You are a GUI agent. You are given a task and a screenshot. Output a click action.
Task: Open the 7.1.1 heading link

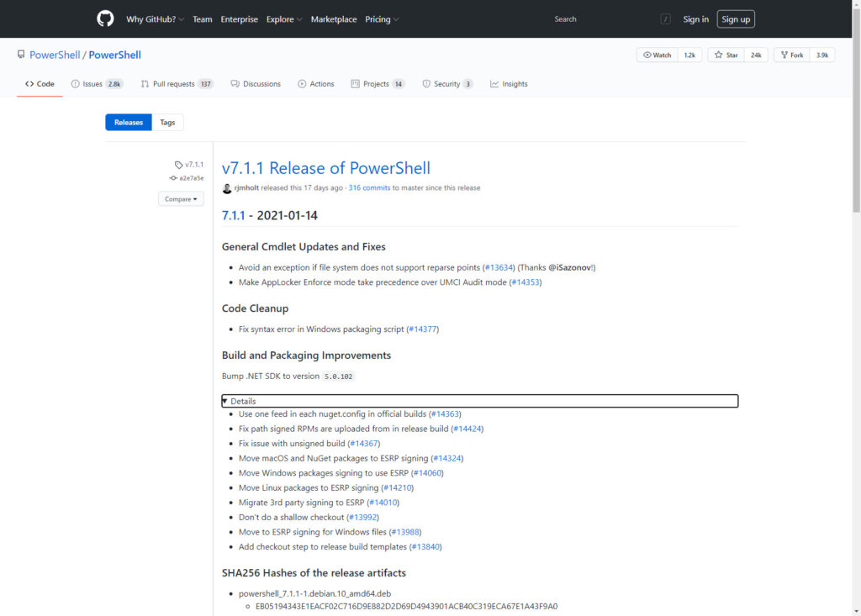pos(234,215)
